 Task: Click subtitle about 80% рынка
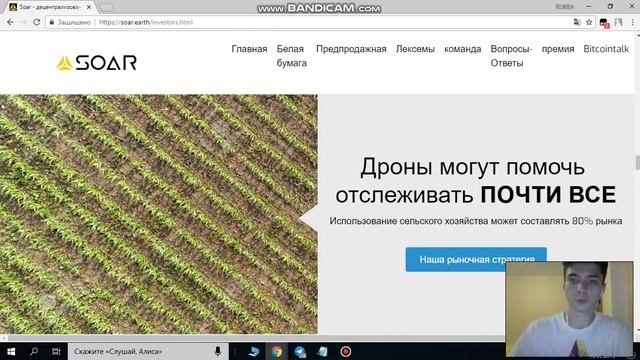[476, 221]
